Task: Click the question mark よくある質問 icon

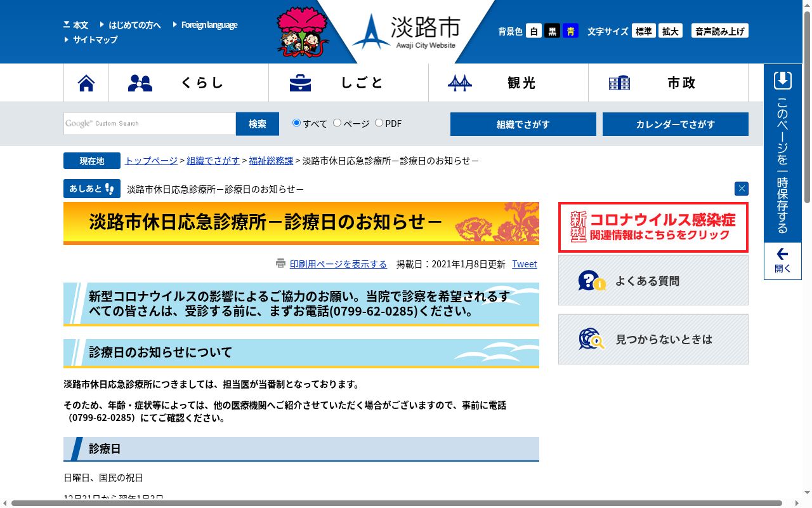Action: [592, 281]
